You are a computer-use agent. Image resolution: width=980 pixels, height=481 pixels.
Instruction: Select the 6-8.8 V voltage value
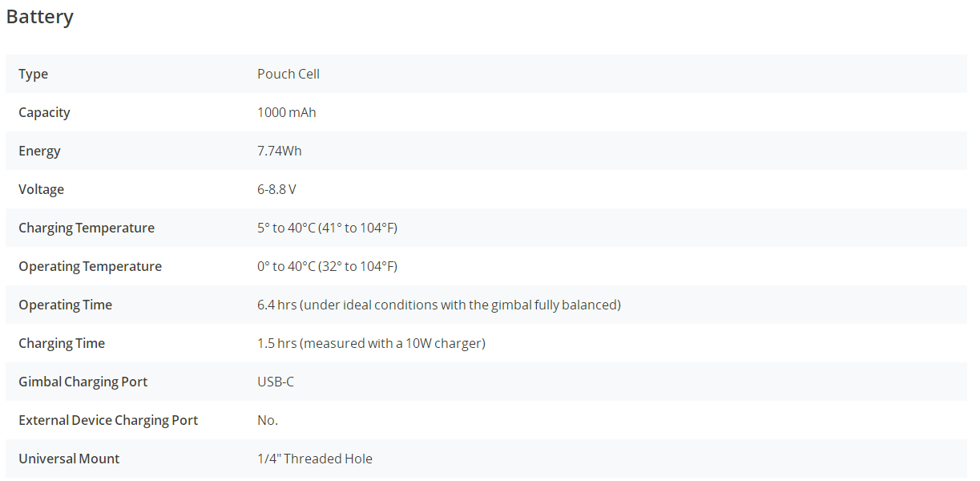point(276,189)
